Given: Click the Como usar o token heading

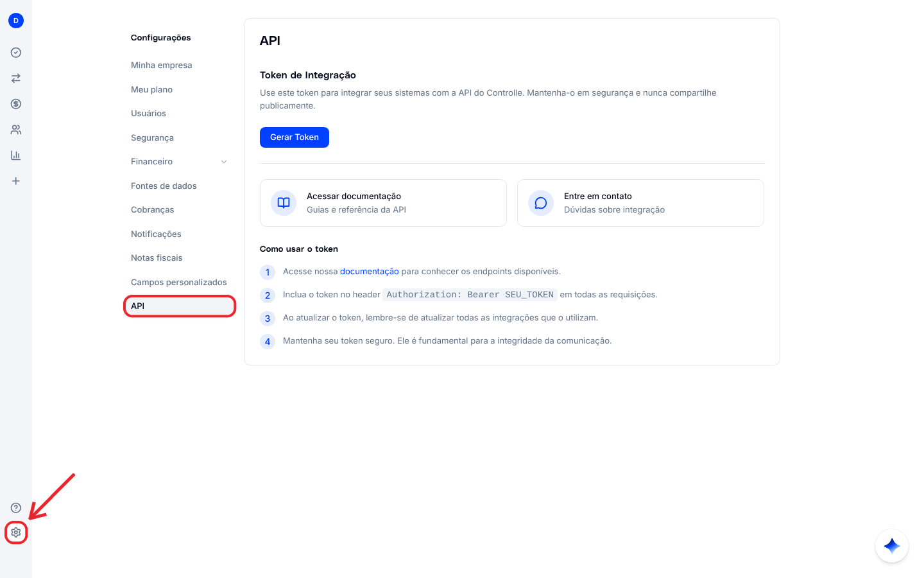Looking at the screenshot, I should (x=299, y=249).
